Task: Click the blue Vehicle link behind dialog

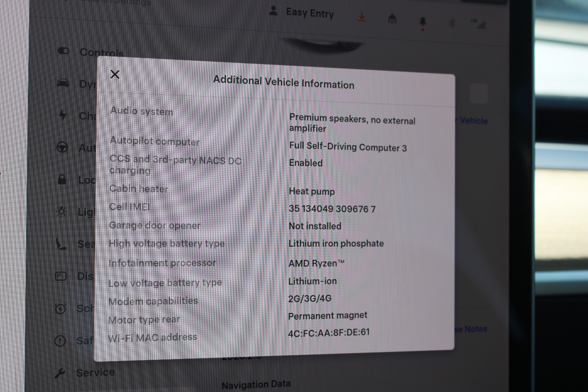Action: [473, 121]
